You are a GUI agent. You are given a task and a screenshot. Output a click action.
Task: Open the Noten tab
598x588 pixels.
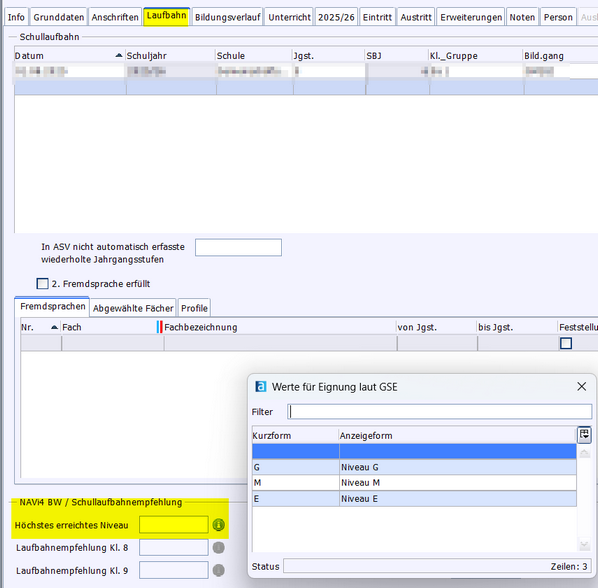pyautogui.click(x=522, y=18)
